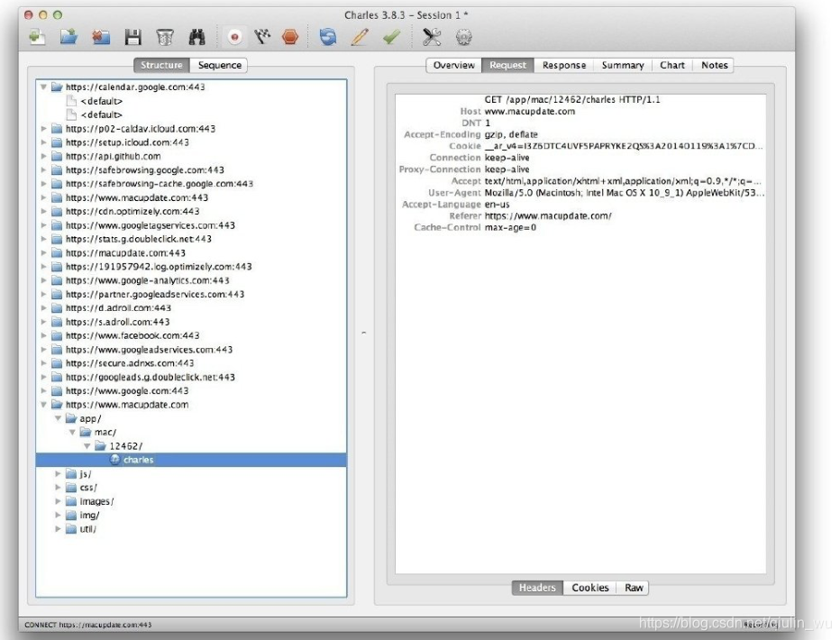Expand the setup.icloud.com:443 host

43,142
